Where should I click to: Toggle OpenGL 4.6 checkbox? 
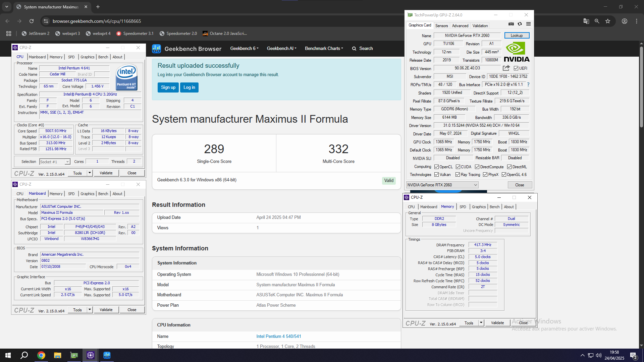[x=504, y=175]
